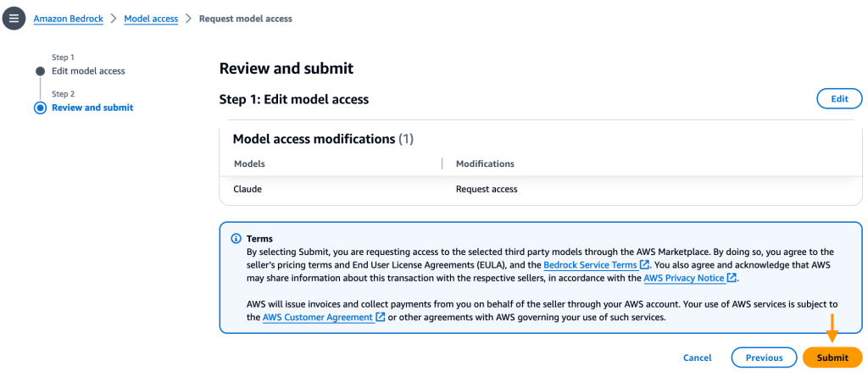
Task: Open the AWS Customer Agreement link
Action: tap(317, 317)
